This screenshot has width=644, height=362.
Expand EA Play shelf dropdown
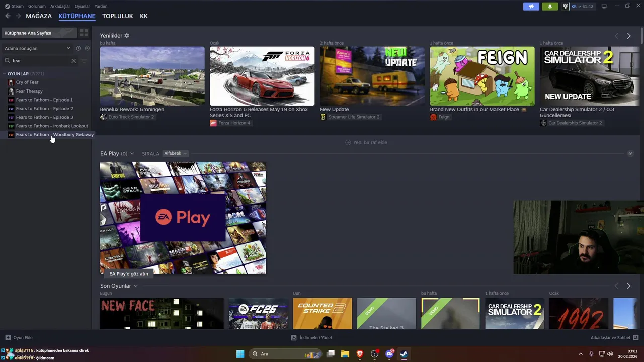(132, 154)
